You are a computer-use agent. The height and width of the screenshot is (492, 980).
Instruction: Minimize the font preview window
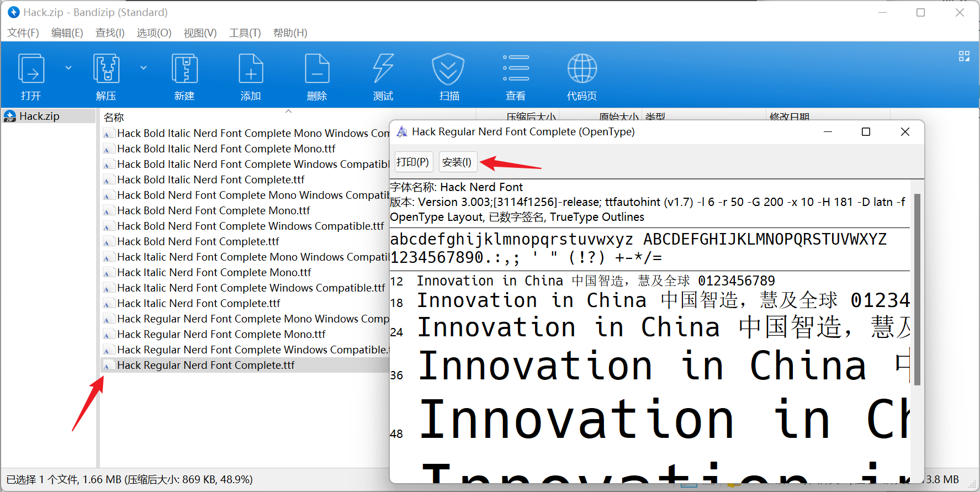pos(828,132)
